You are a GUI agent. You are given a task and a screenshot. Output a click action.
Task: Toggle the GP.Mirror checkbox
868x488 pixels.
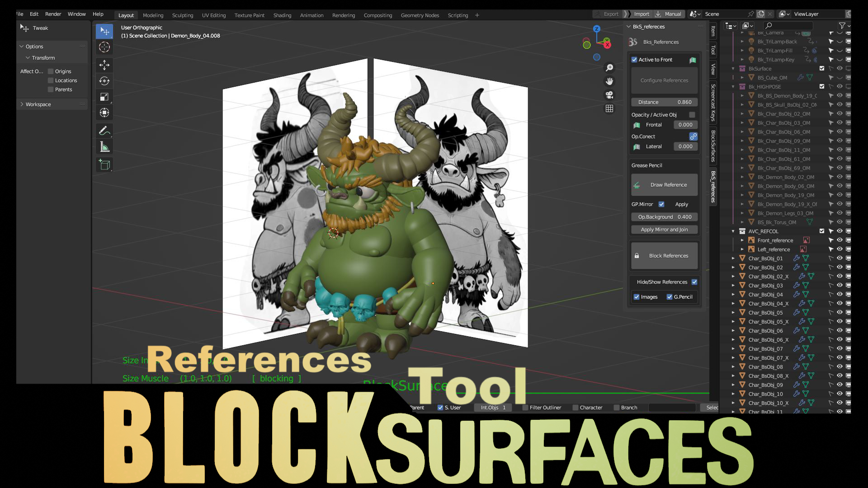coord(661,204)
